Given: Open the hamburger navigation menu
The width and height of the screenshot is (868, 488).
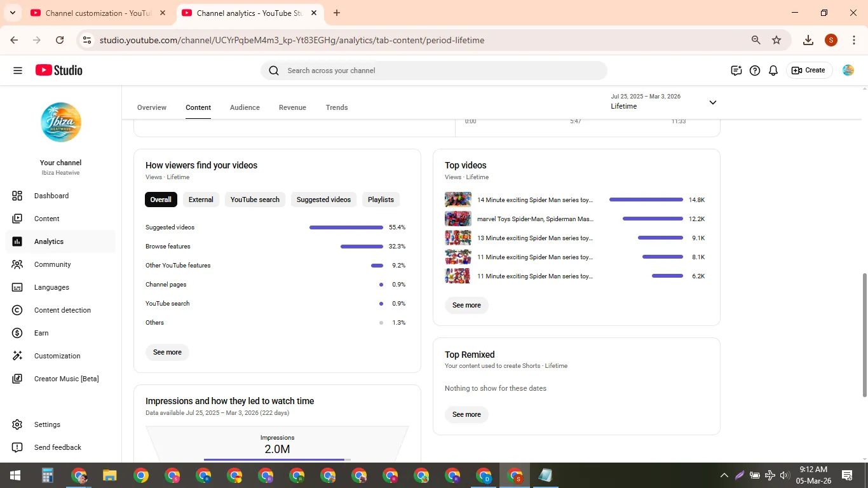Looking at the screenshot, I should [18, 71].
